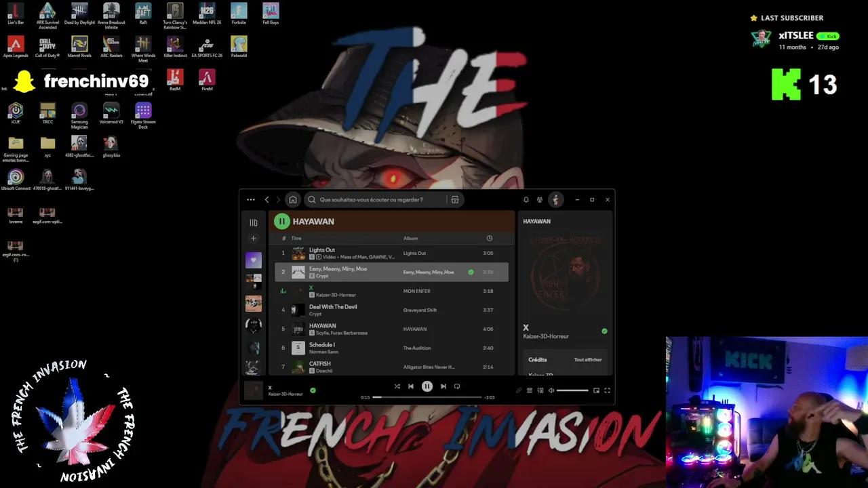Open the xyz folder on desktop

click(47, 146)
